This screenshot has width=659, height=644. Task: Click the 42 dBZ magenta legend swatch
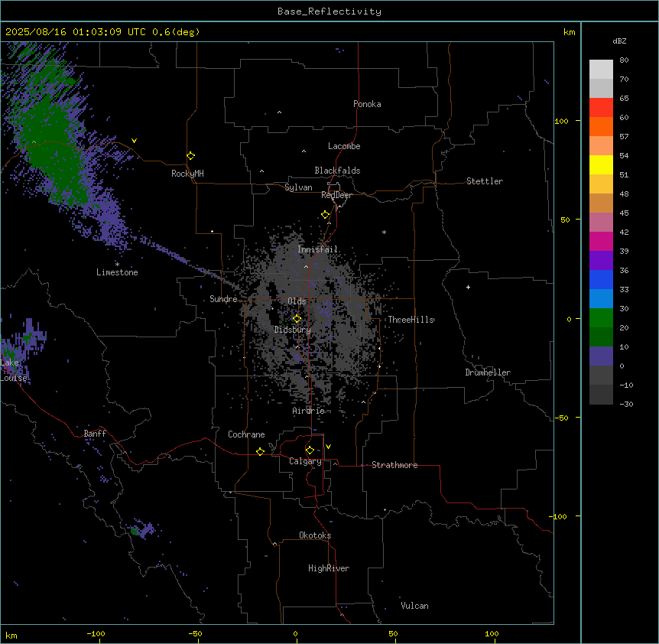[601, 241]
